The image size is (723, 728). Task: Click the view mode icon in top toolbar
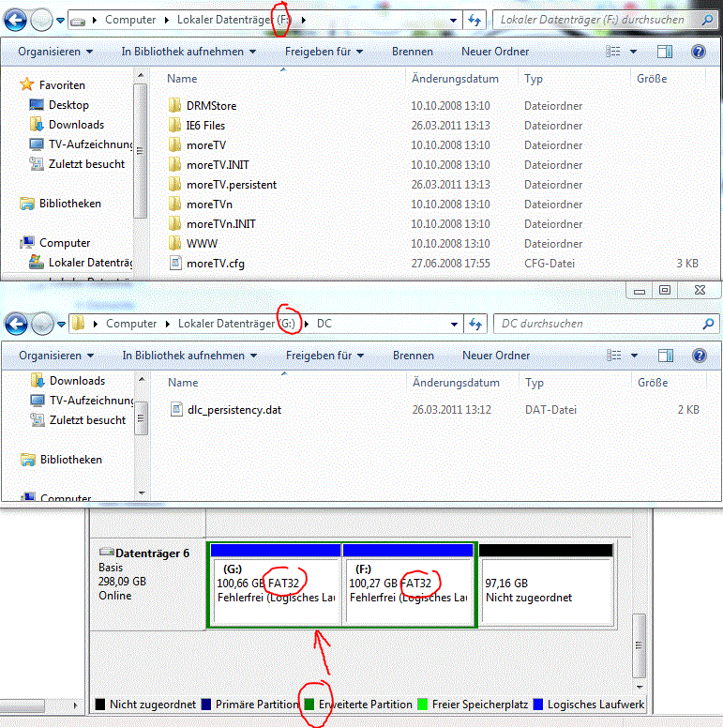point(613,52)
